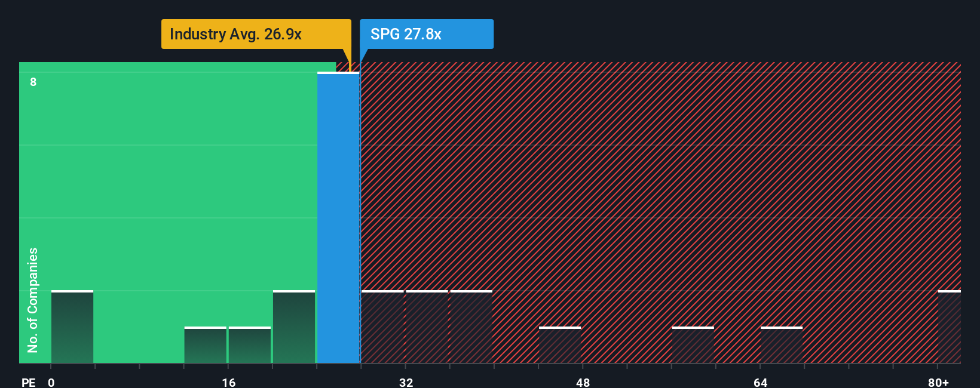Image resolution: width=980 pixels, height=388 pixels.
Task: Click the x-axis label 64
Action: pyautogui.click(x=760, y=382)
